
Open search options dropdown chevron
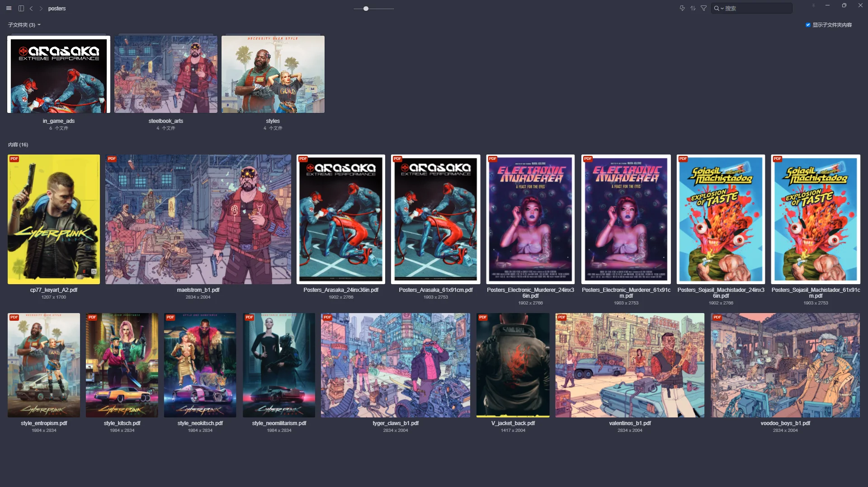(x=722, y=9)
